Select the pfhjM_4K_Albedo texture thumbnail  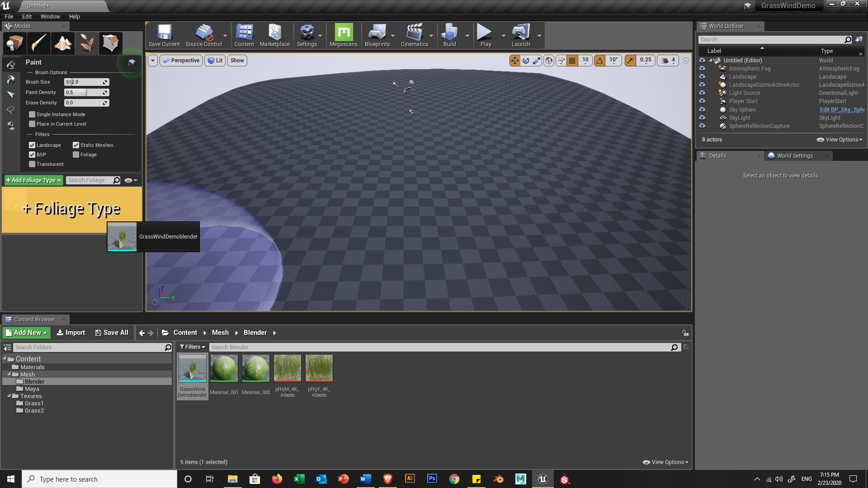tap(288, 368)
